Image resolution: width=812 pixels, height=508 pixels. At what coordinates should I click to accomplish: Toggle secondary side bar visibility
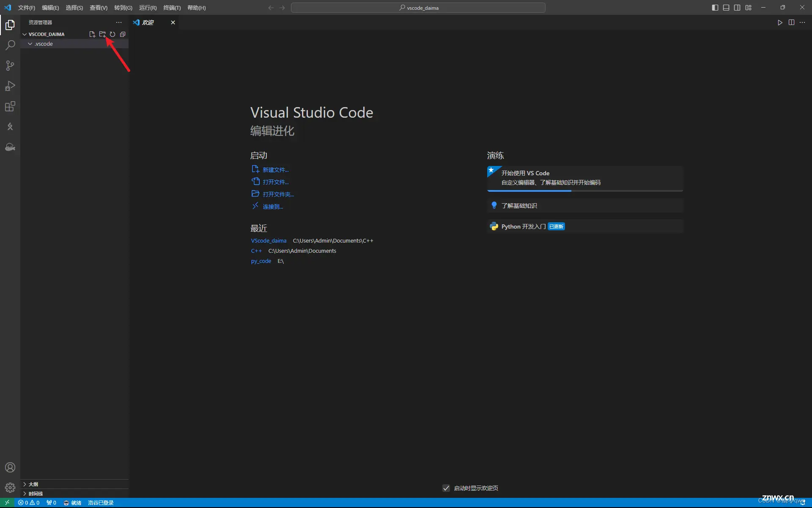tap(737, 8)
